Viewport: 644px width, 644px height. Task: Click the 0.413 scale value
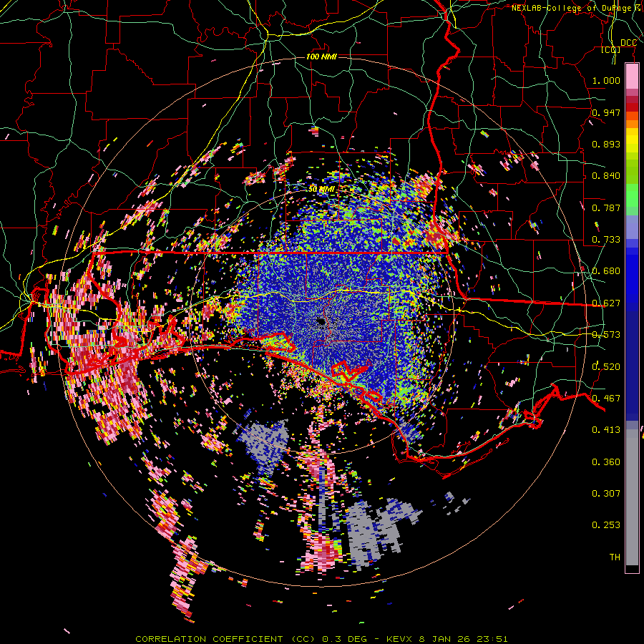click(x=606, y=430)
